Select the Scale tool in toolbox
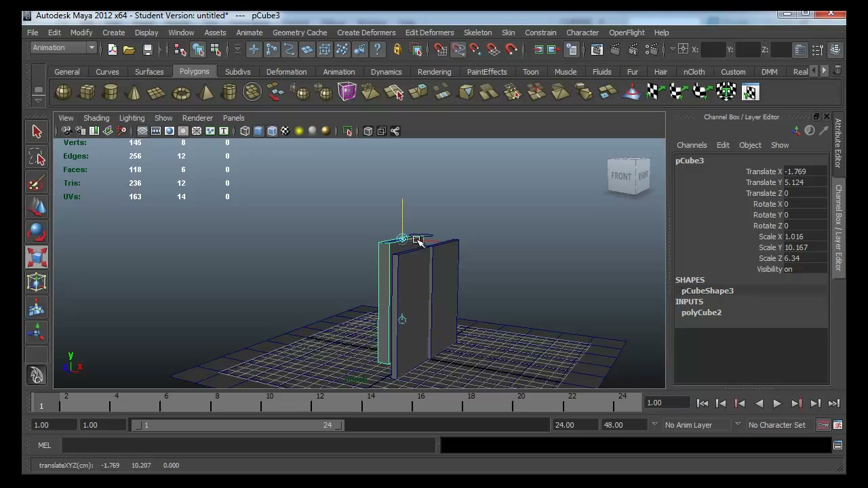This screenshot has height=488, width=868. (37, 257)
